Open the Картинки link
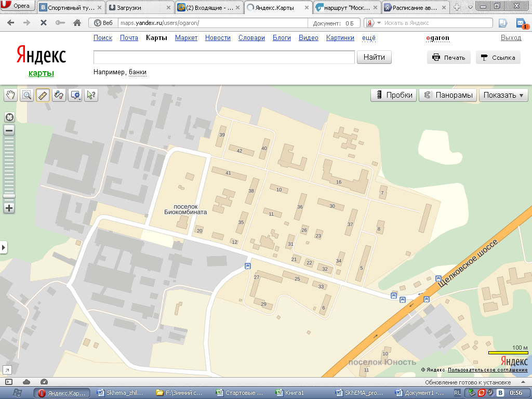This screenshot has width=532, height=399. (340, 37)
